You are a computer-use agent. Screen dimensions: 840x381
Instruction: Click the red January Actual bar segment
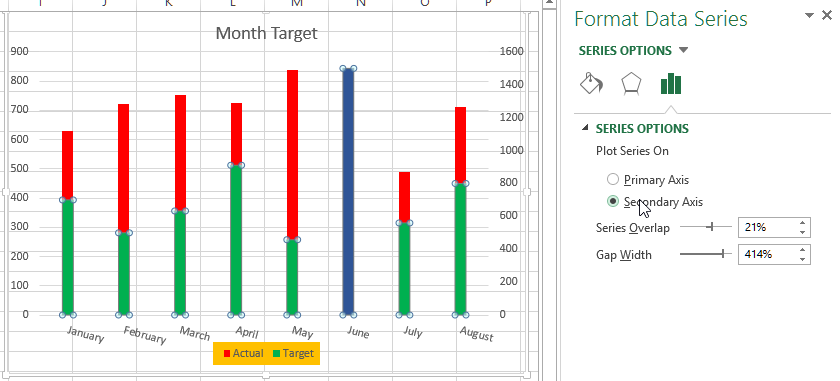point(68,165)
